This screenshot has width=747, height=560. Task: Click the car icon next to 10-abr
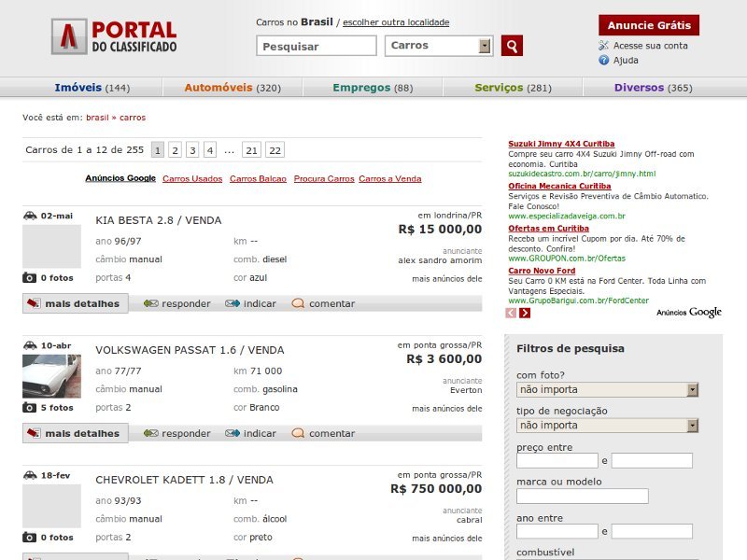(30, 345)
